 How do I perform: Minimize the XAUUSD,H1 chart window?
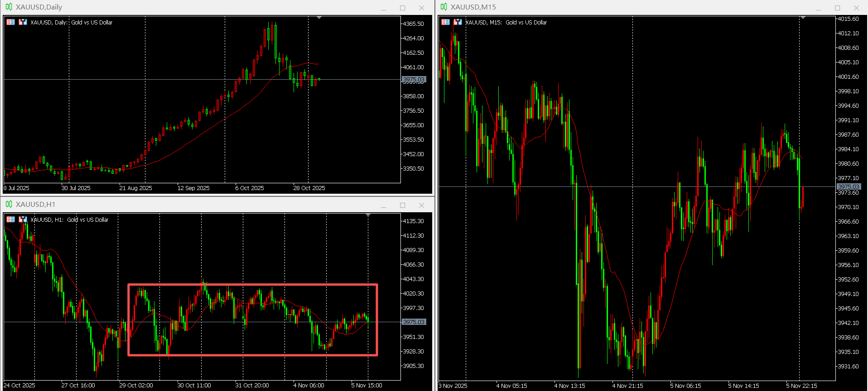(x=383, y=205)
